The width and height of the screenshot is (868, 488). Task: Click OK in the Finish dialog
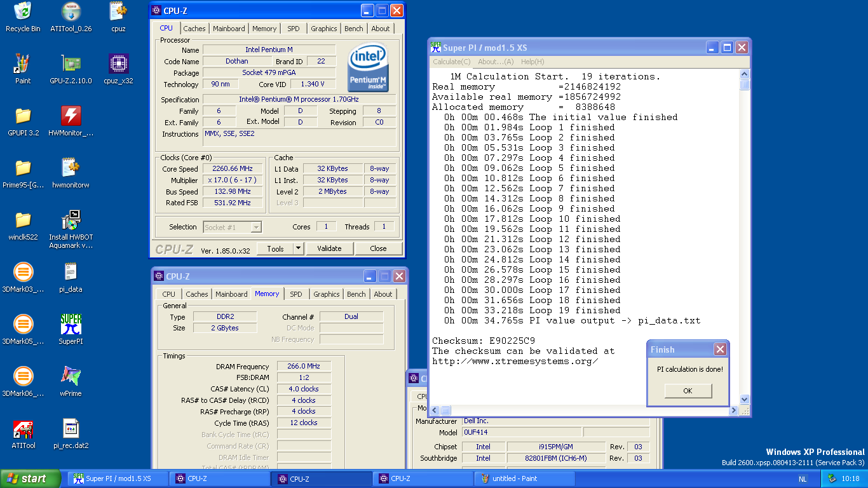(x=688, y=391)
